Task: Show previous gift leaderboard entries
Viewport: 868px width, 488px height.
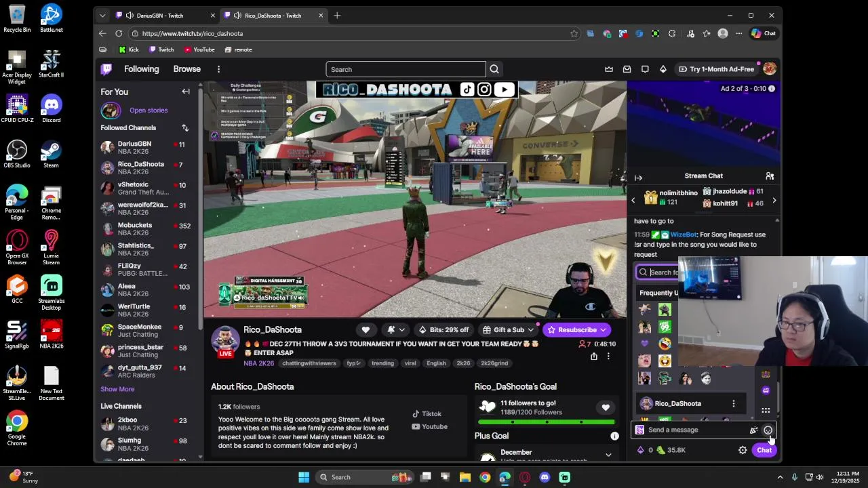Action: tap(633, 201)
